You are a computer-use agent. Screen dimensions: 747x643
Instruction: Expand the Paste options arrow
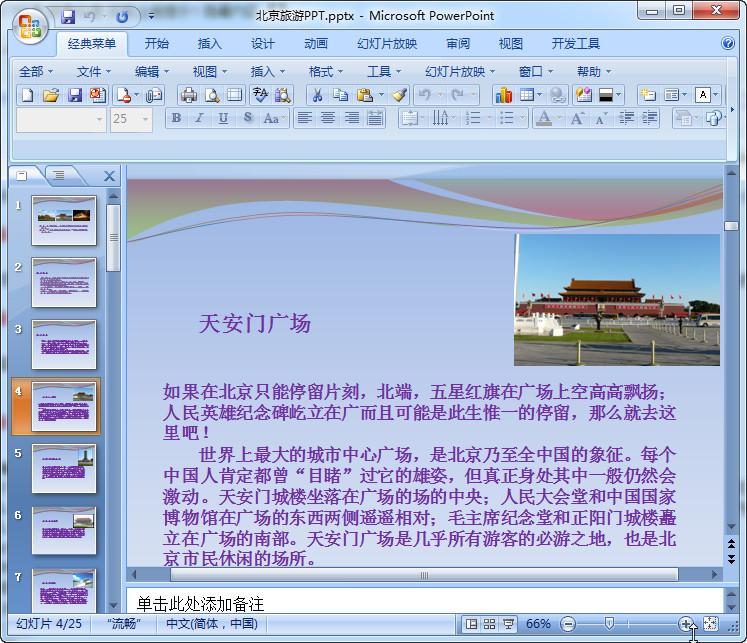(x=381, y=95)
